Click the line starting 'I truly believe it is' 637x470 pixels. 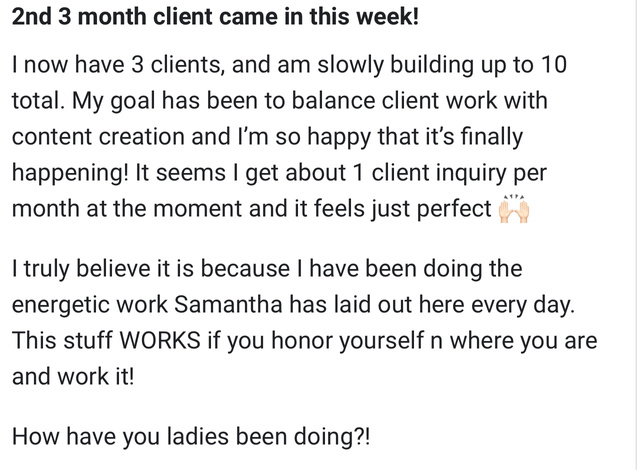267,269
